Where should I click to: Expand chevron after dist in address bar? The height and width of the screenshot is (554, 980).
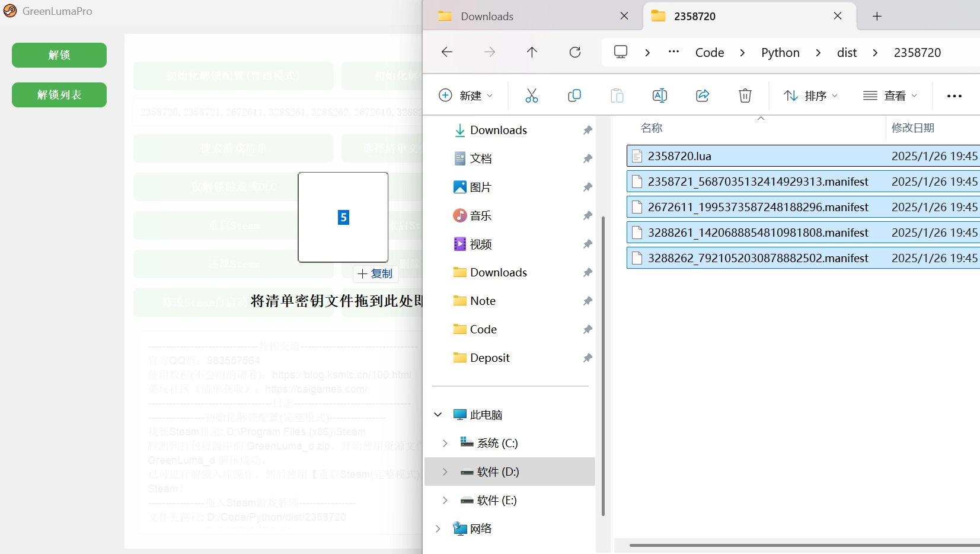875,53
